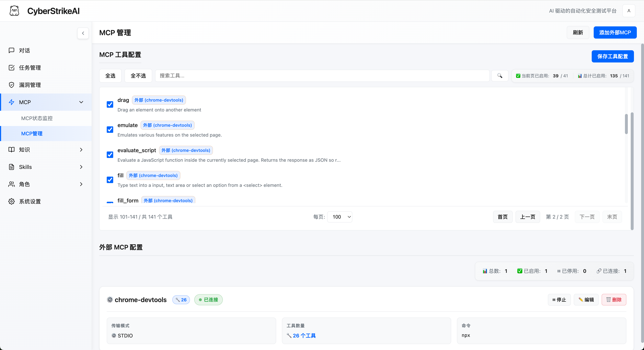The height and width of the screenshot is (350, 644).
Task: Uncheck the drag tool checkbox
Action: pos(110,104)
